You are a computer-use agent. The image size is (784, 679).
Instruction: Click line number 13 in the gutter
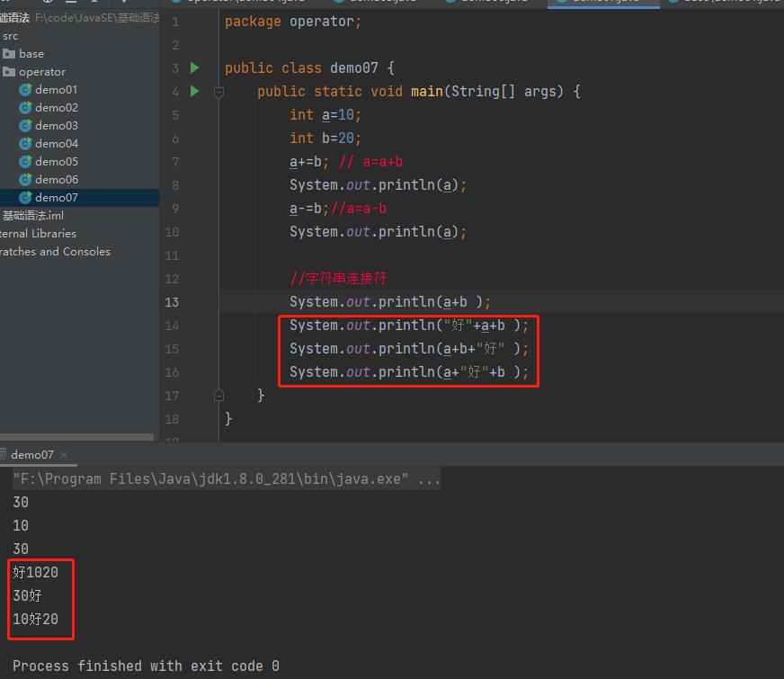tap(172, 302)
